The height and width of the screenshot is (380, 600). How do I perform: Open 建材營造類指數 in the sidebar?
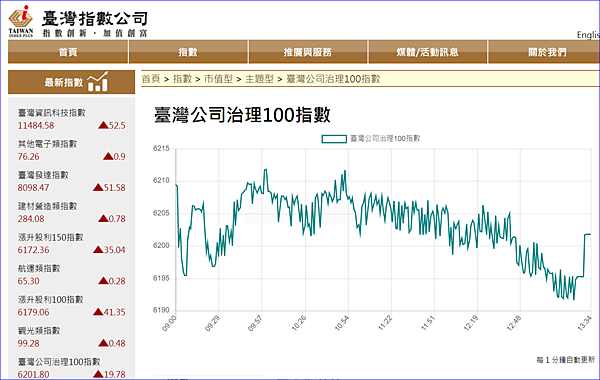(47, 206)
